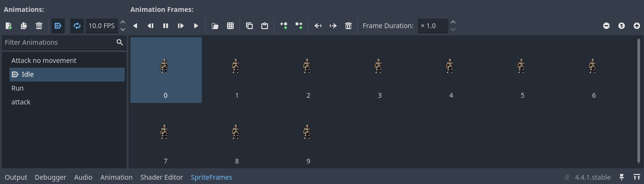Zoom out frame thumbnails
The height and width of the screenshot is (184, 644).
tap(606, 26)
